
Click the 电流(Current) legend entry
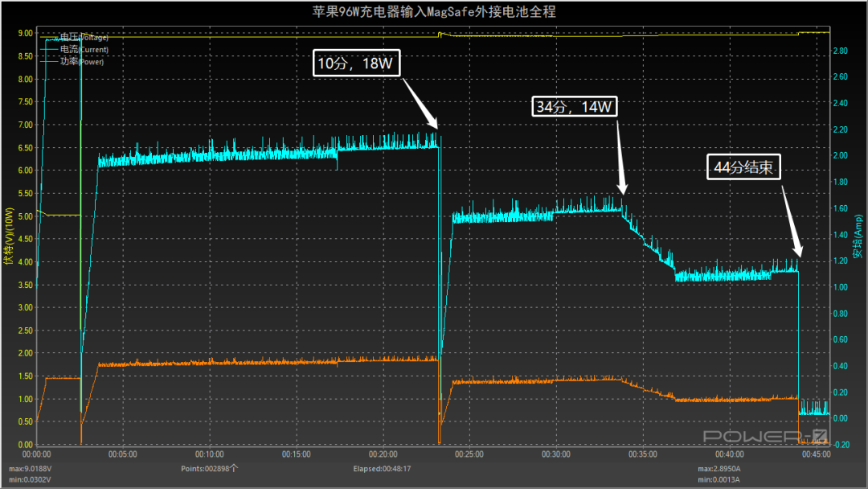coord(74,49)
